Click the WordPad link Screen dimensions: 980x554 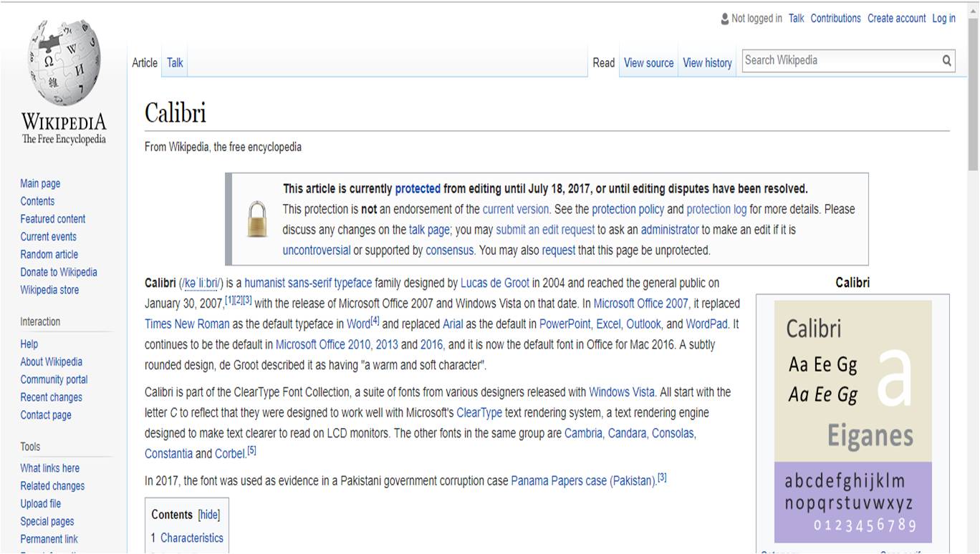pos(707,324)
